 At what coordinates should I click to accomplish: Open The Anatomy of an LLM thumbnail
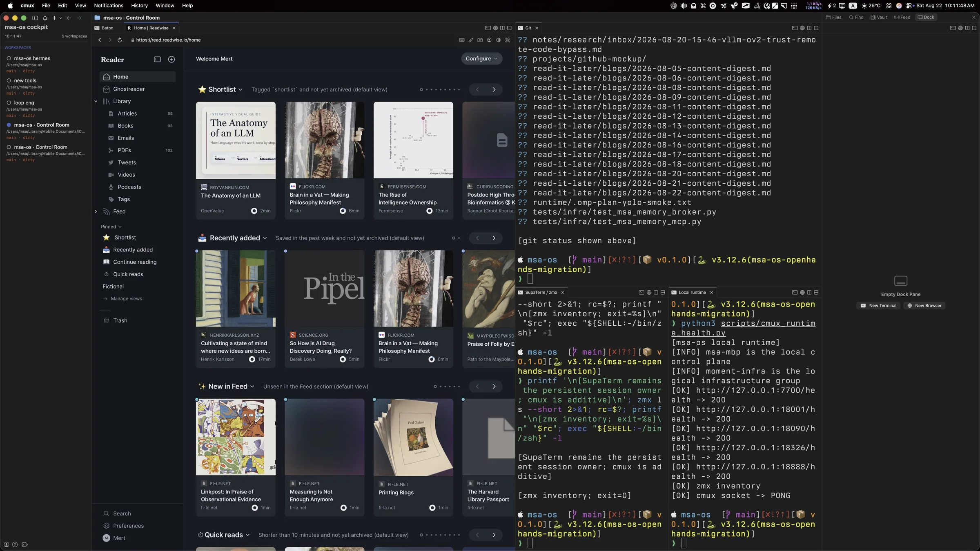236,140
